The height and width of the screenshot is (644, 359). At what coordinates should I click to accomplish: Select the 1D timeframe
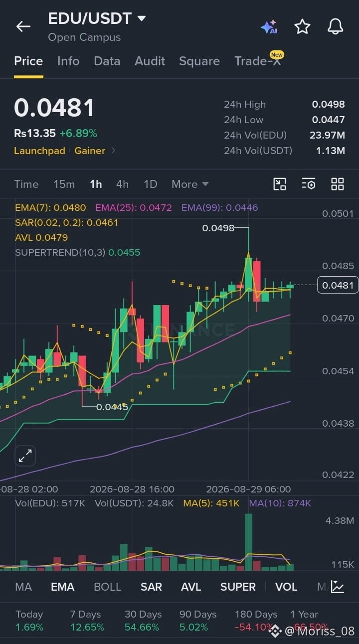coord(150,184)
